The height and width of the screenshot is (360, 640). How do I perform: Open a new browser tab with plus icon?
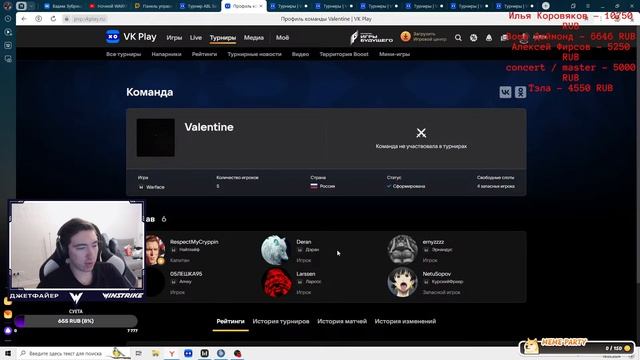click(x=546, y=6)
